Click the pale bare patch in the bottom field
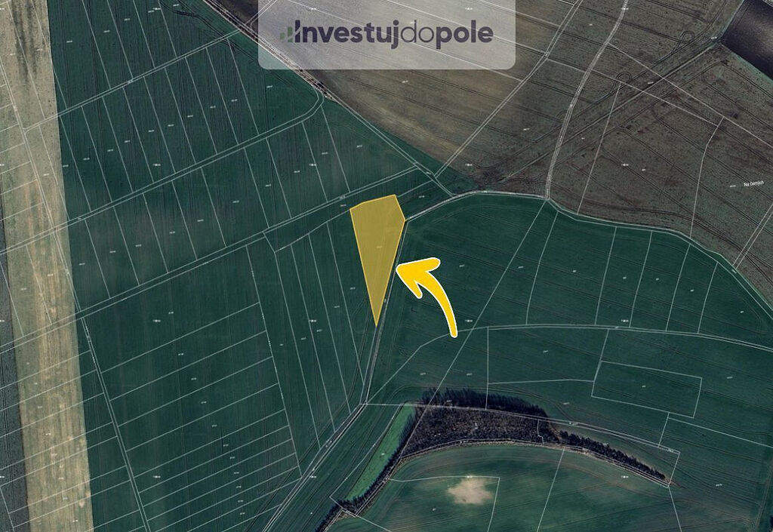This screenshot has width=773, height=532. 470,491
